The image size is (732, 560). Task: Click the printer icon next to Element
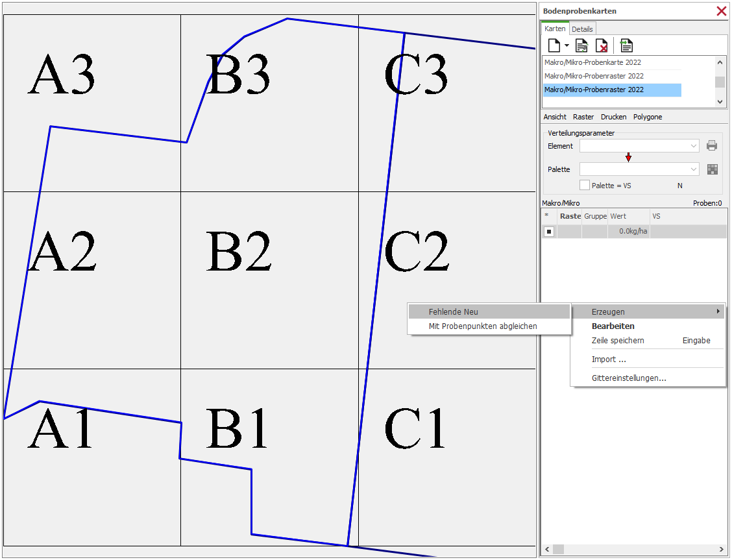click(x=712, y=145)
